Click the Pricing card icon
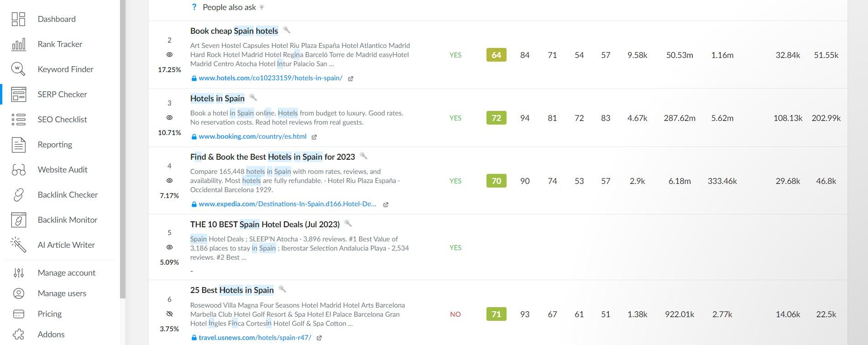The width and height of the screenshot is (868, 345). pos(18,314)
